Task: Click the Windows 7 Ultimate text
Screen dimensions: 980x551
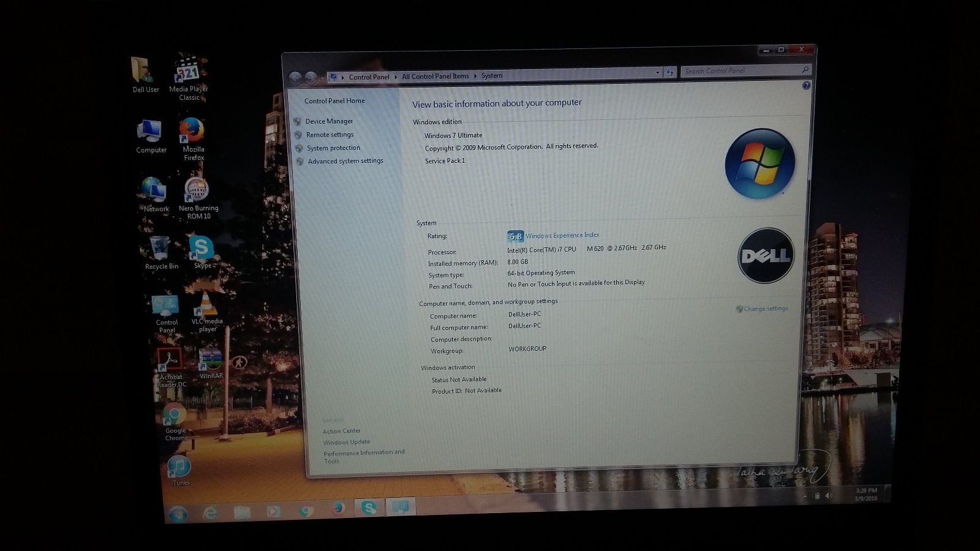Action: coord(453,135)
